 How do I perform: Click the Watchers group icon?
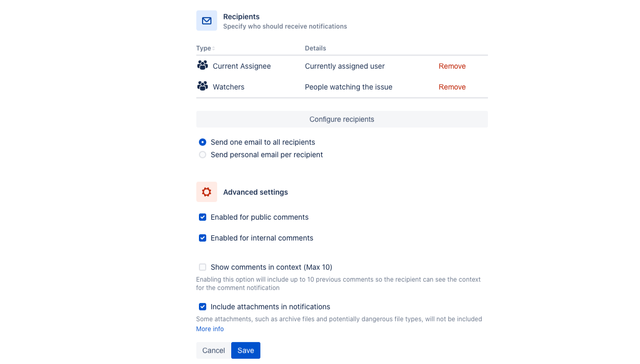[203, 86]
